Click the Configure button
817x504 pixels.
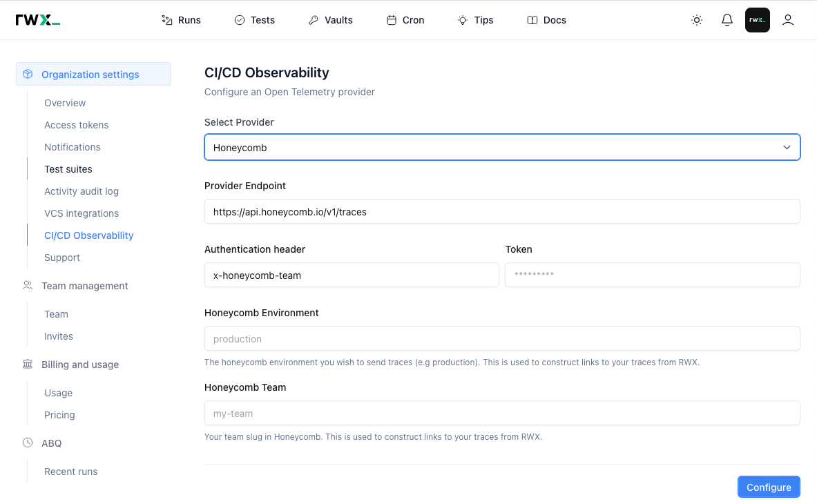(769, 487)
